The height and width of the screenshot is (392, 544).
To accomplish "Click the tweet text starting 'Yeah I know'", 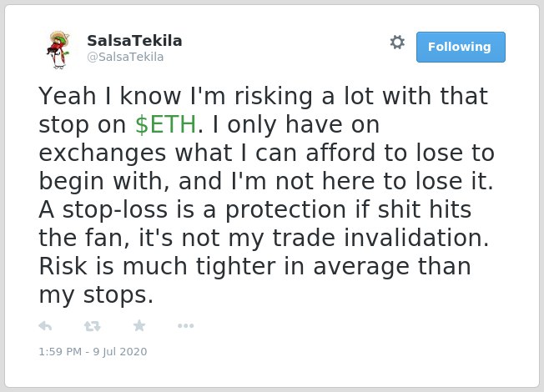I will pyautogui.click(x=266, y=195).
